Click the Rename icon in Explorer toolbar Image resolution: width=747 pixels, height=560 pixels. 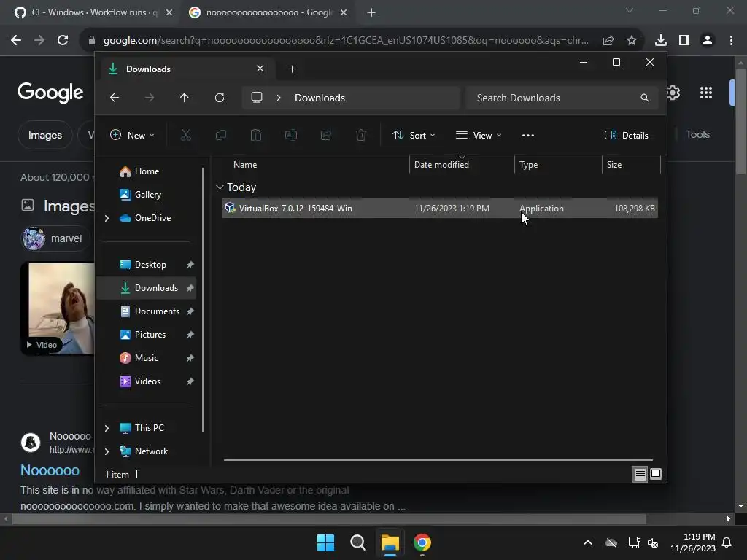click(290, 135)
